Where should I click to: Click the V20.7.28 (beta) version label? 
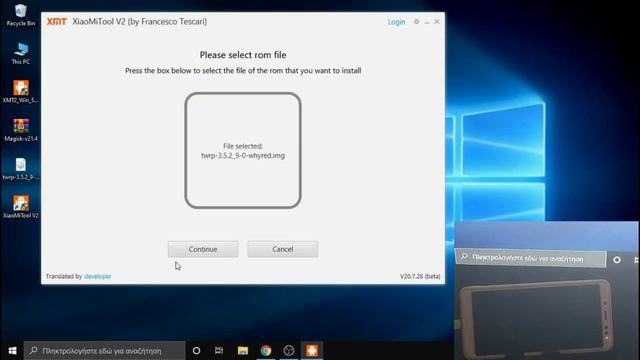coord(420,276)
